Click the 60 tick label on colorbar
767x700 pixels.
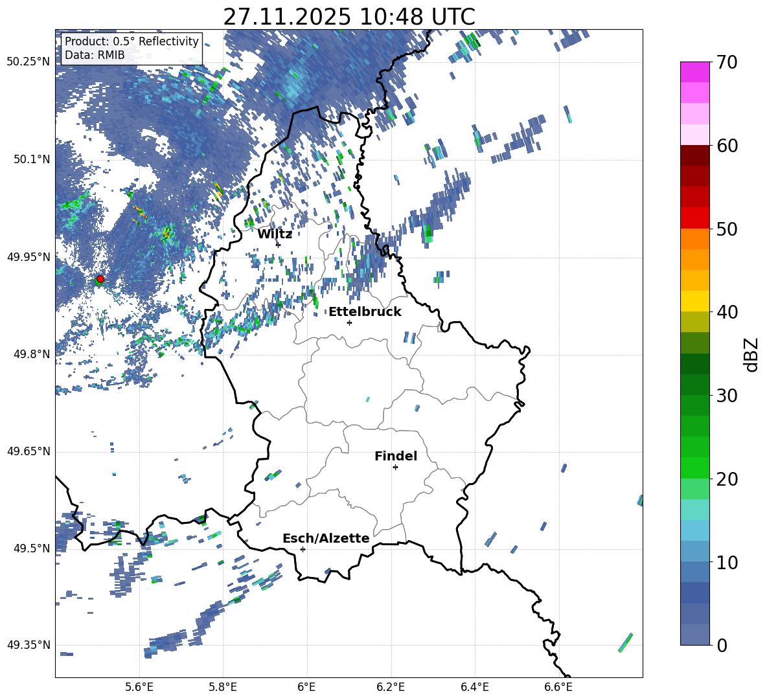pos(727,146)
